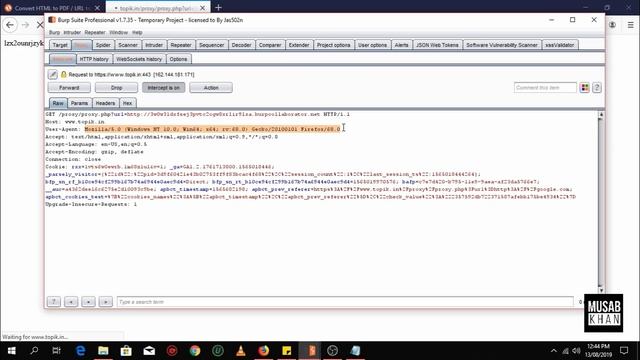Screen dimensions: 640x360
Task: Open the Help menu
Action: (137, 32)
